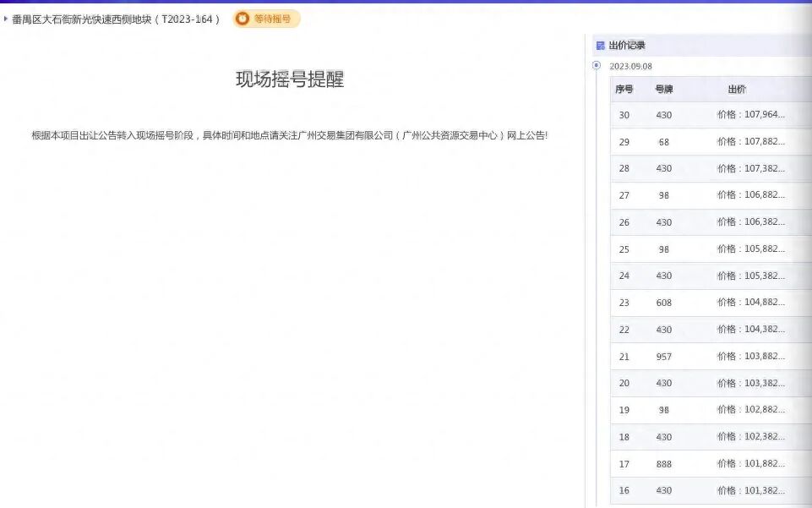The width and height of the screenshot is (812, 508).
Task: Click the clock icon inside 等待摇号 badge
Action: 242,18
